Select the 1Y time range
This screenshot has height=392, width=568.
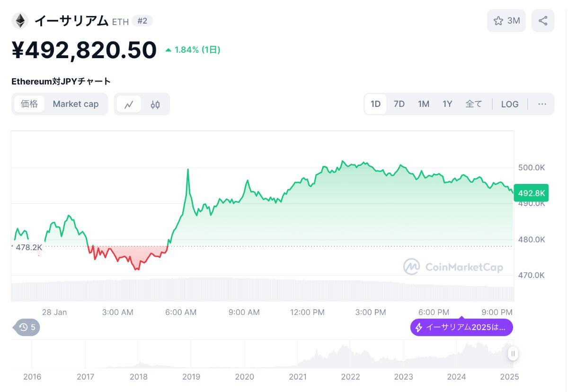click(x=447, y=104)
